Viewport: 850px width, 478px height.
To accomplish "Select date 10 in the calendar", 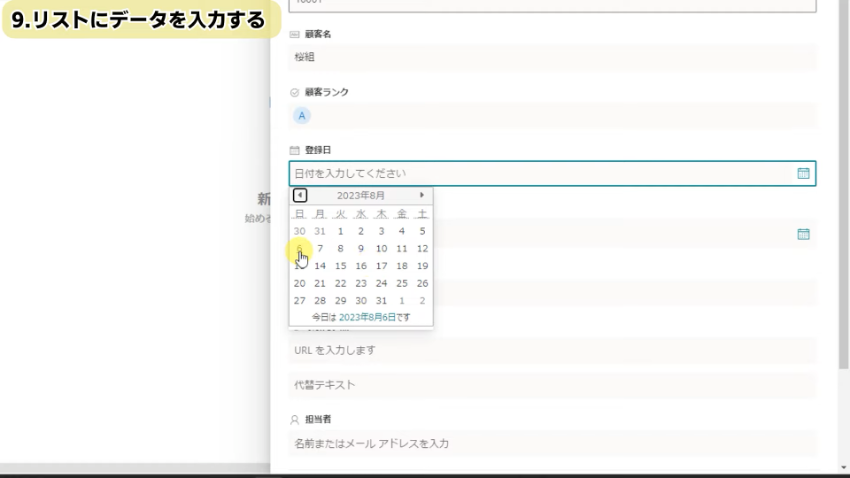I will tap(381, 248).
